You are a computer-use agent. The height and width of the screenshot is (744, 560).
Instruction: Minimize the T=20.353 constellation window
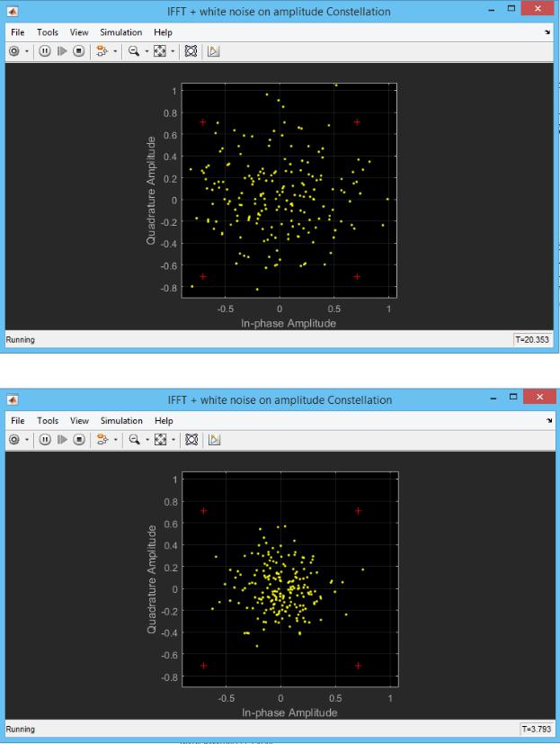tap(492, 10)
